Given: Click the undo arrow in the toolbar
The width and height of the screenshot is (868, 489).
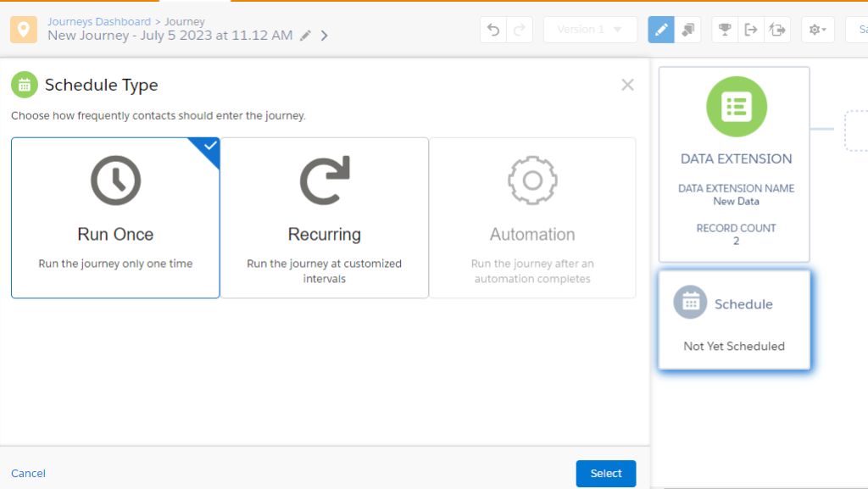Looking at the screenshot, I should click(493, 30).
